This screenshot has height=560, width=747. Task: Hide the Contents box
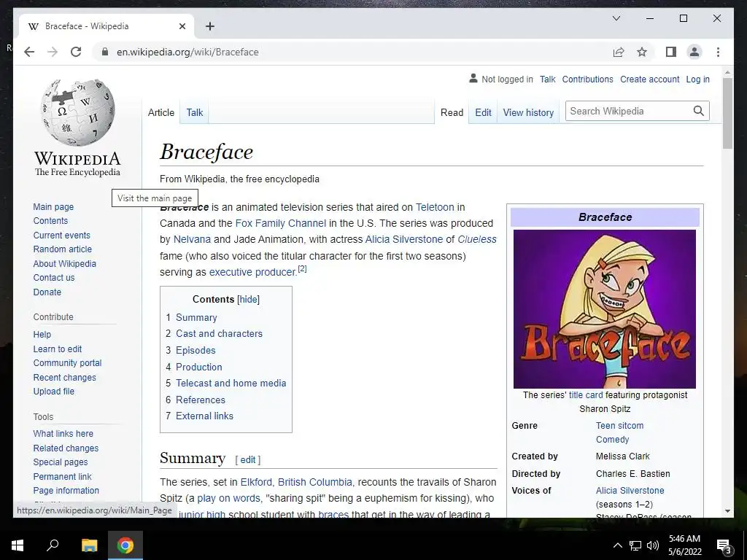click(x=248, y=299)
